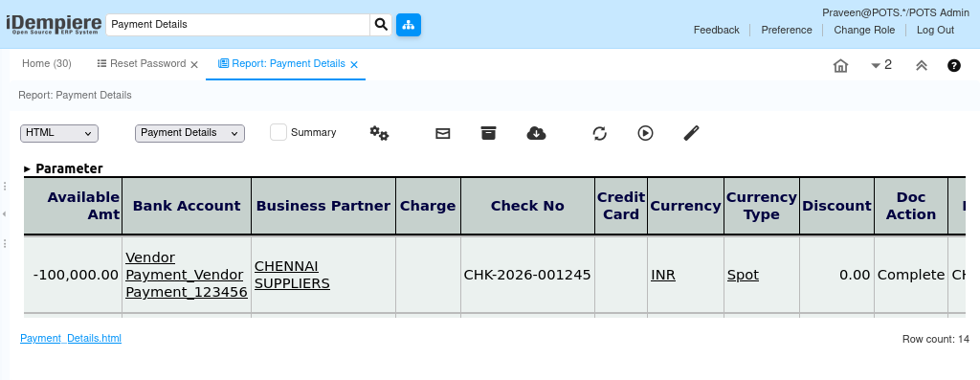The image size is (980, 380).
Task: Click the 0.00 discount cell
Action: [x=836, y=275]
